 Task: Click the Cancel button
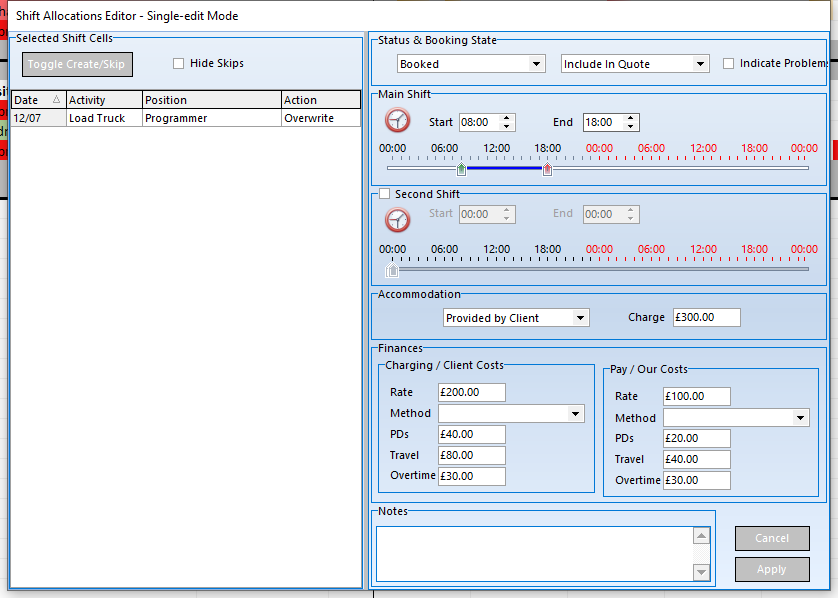tap(772, 538)
